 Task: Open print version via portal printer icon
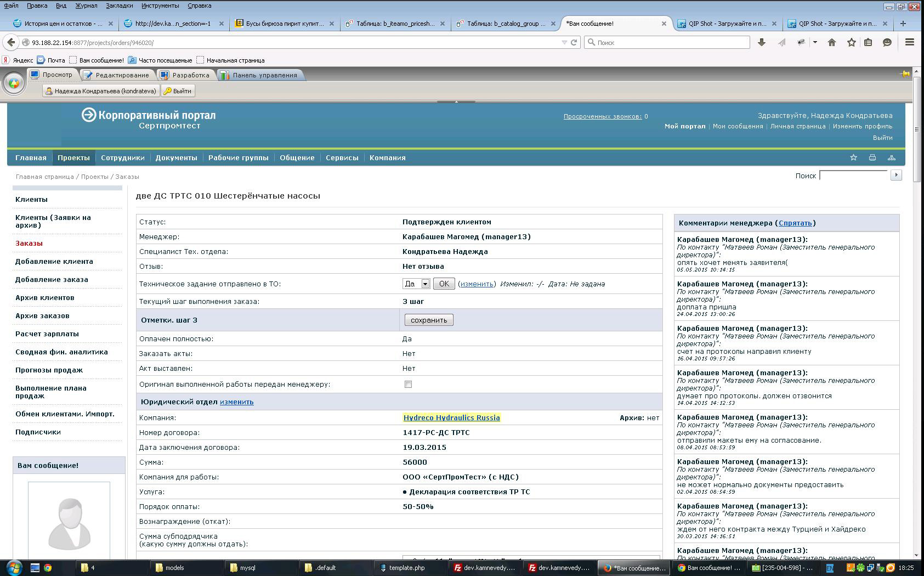click(872, 157)
